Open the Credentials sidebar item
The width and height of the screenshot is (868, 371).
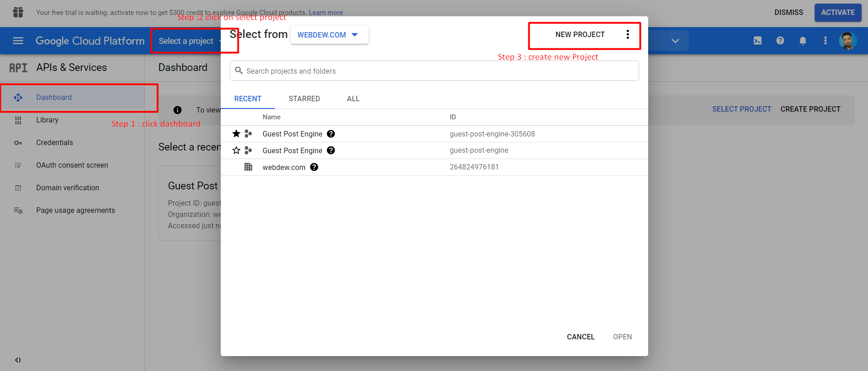point(54,142)
